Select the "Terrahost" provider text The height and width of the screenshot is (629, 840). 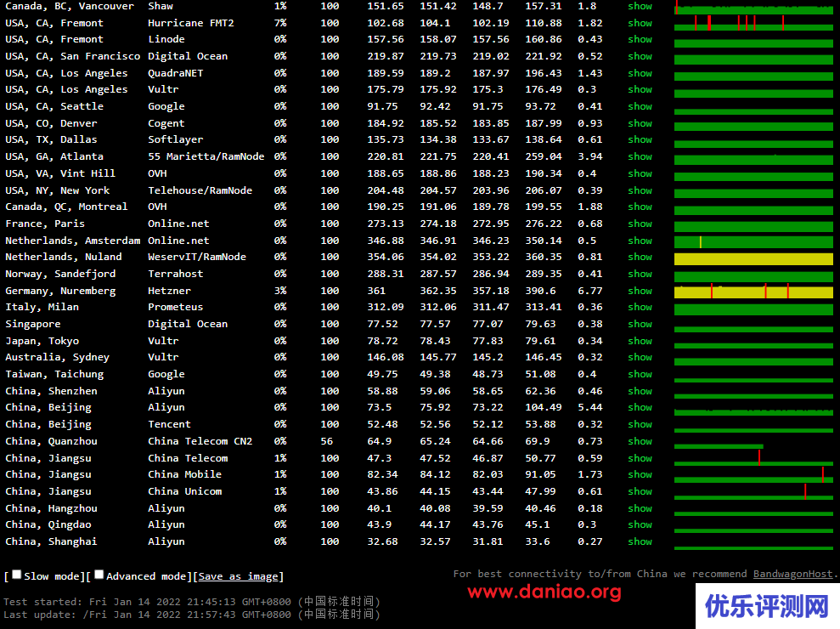(x=176, y=274)
